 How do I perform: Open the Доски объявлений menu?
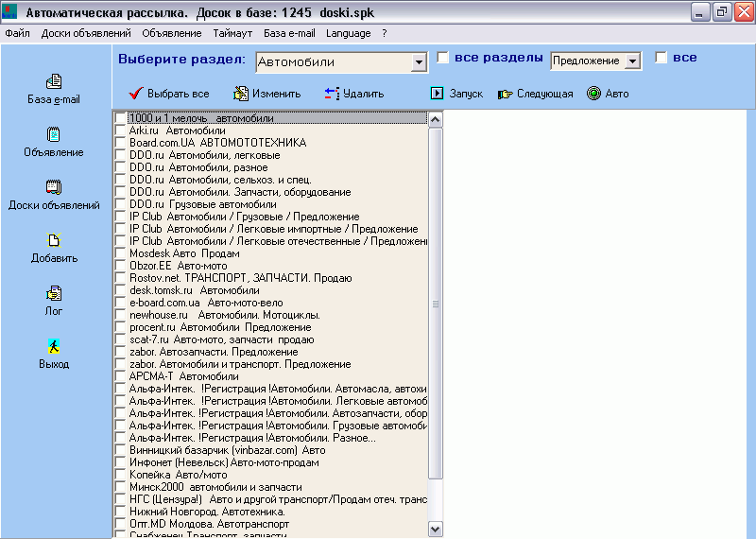pos(86,33)
